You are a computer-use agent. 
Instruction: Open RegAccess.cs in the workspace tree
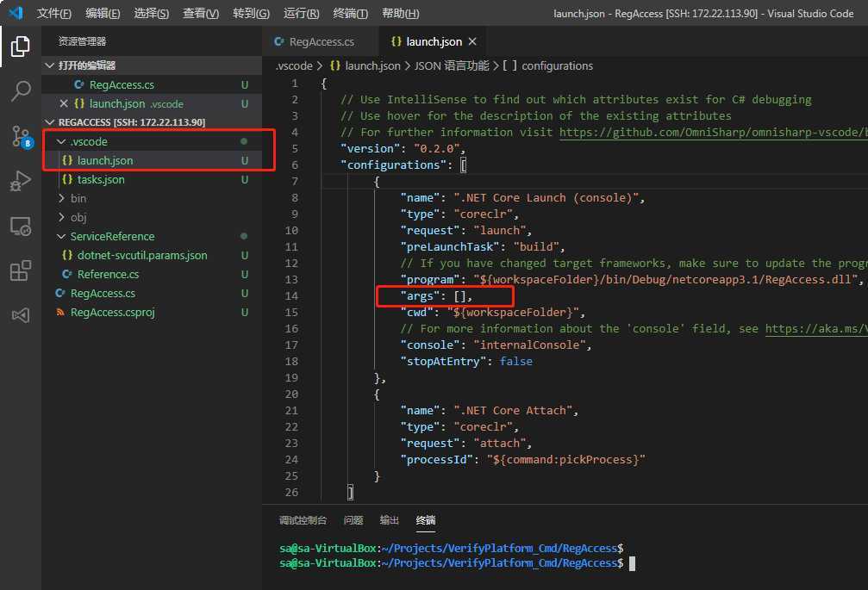point(152,293)
